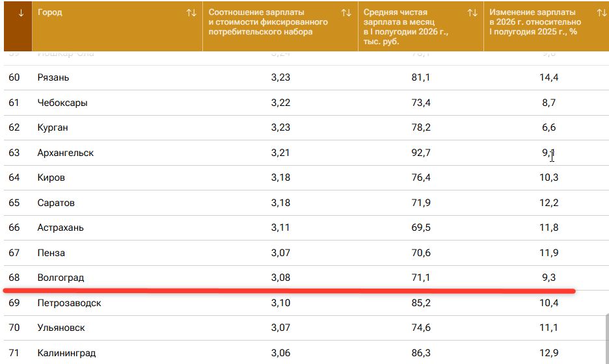The image size is (609, 364).
Task: Click rank number 71
Action: pos(14,353)
